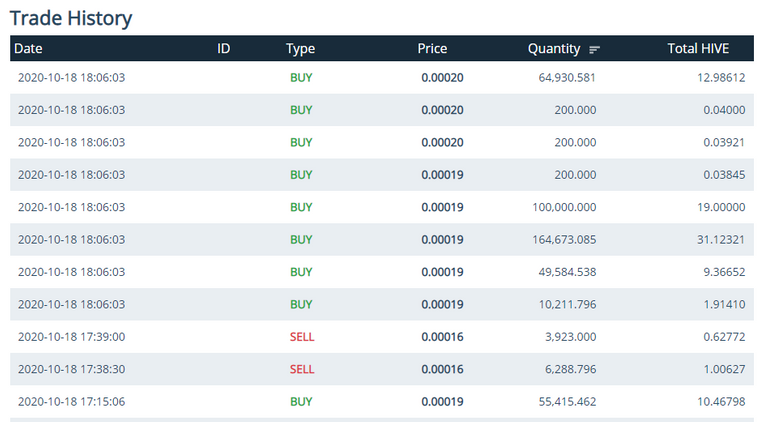Click the 164,673.085 quantity cell
Image resolution: width=768 pixels, height=422 pixels.
tap(564, 239)
